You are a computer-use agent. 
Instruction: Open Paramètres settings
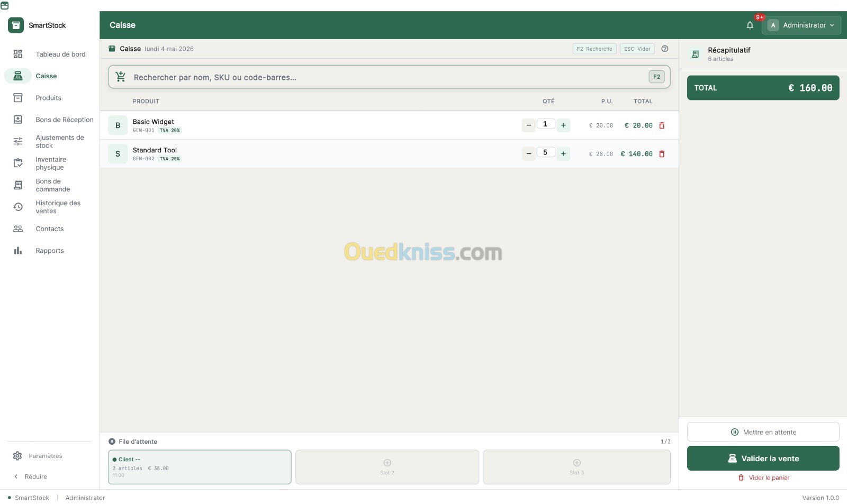(38, 456)
